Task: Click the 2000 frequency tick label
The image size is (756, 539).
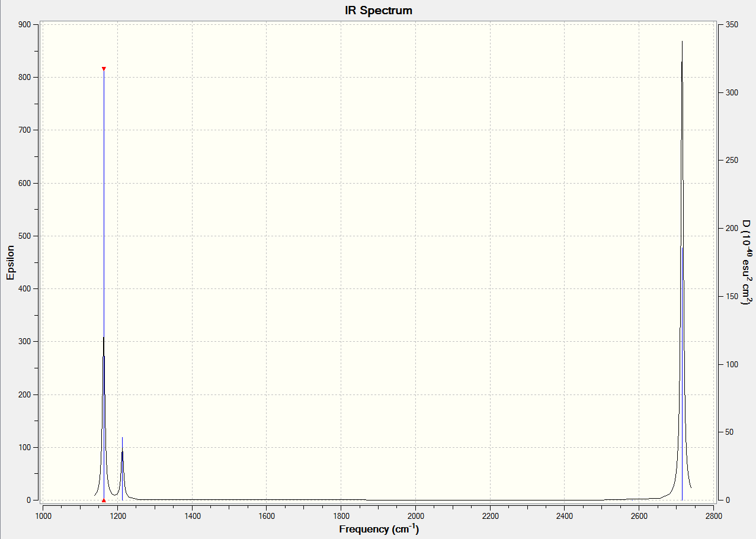Action: pos(415,515)
